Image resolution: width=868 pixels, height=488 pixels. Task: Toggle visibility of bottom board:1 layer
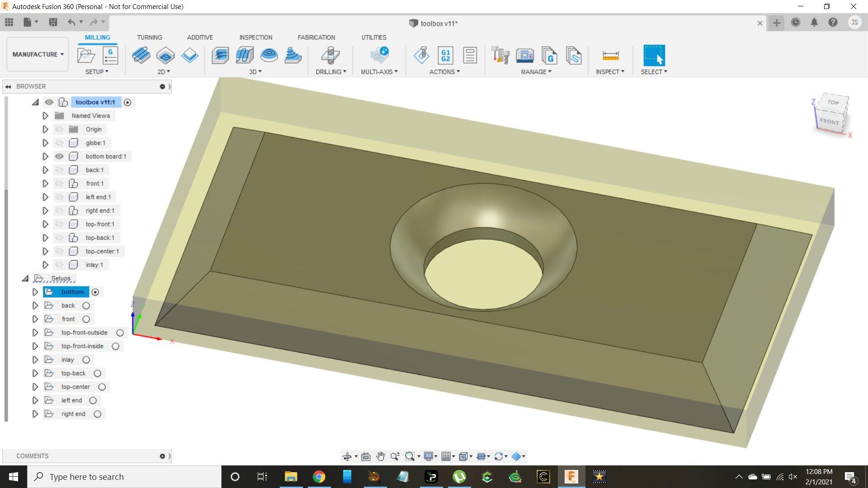[59, 156]
